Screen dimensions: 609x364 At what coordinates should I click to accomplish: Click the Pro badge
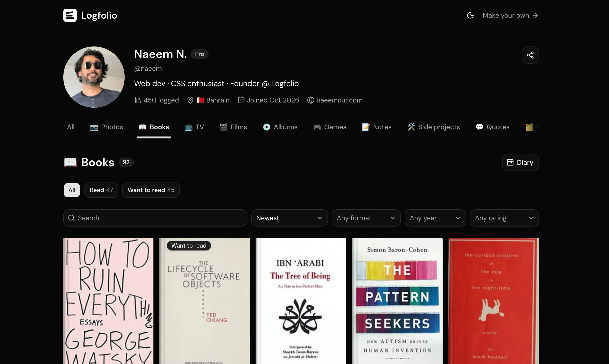[199, 54]
